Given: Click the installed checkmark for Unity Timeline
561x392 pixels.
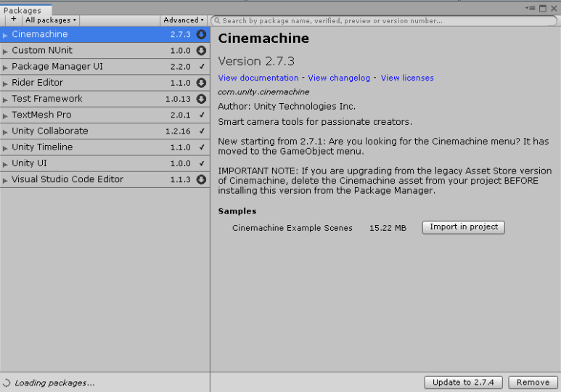Looking at the screenshot, I should click(x=202, y=147).
